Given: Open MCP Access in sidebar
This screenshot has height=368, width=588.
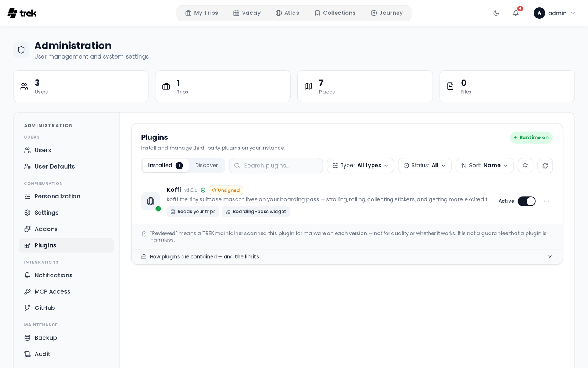Looking at the screenshot, I should tap(66, 291).
